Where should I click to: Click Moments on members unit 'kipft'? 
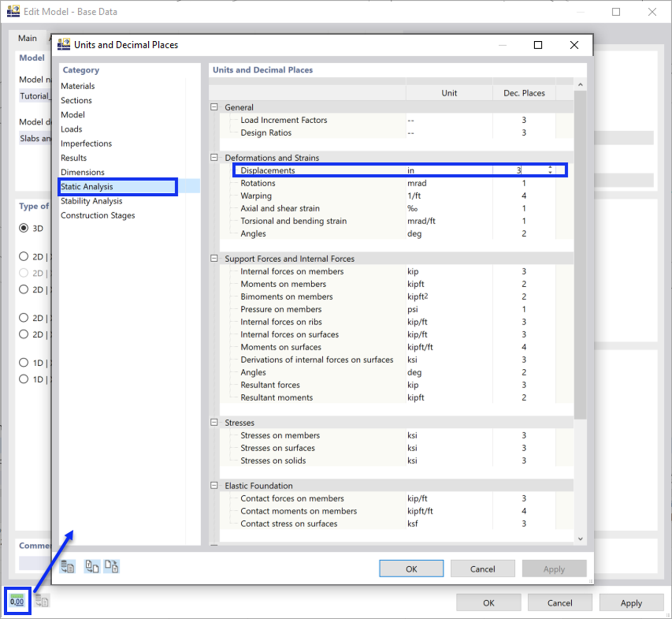click(x=416, y=284)
